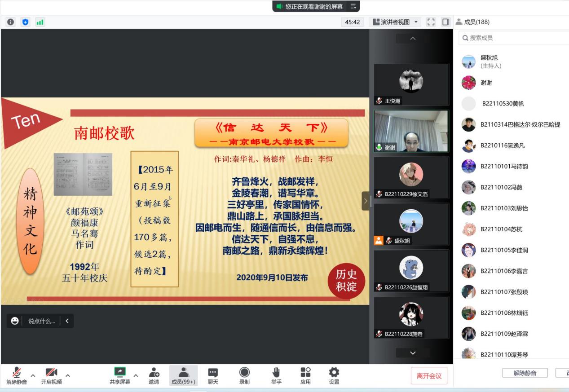Start screen sharing with 共享屏幕

(120, 376)
